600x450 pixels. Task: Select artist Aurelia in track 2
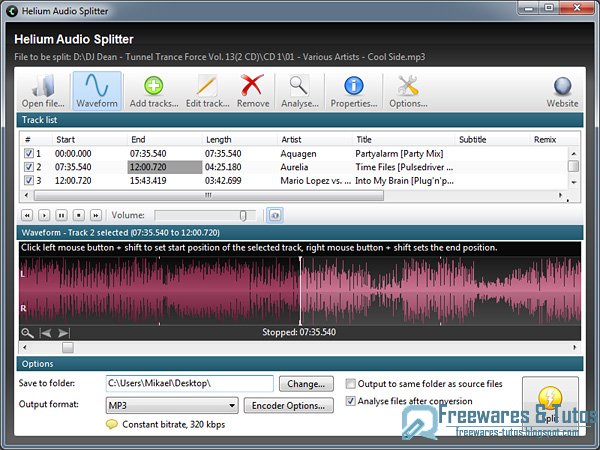point(294,167)
